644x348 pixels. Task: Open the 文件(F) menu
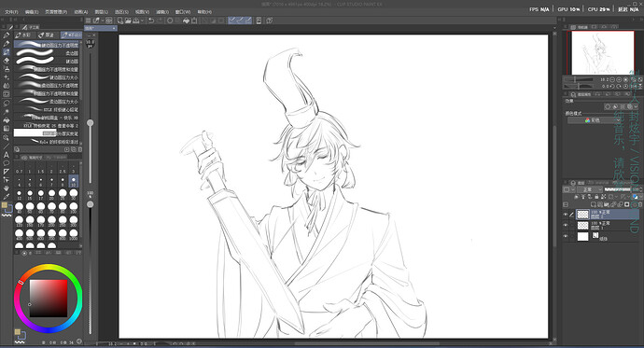point(10,12)
